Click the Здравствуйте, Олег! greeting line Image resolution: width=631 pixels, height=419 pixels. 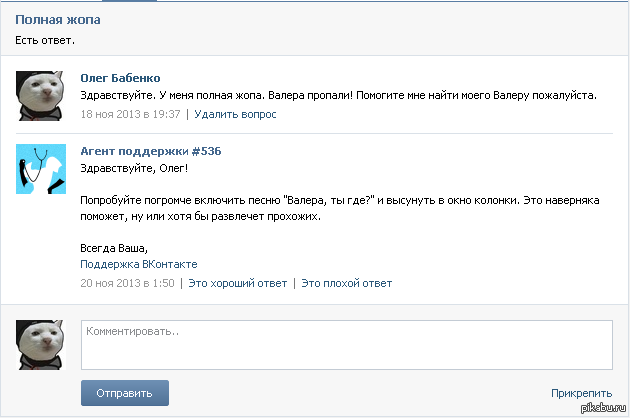pos(123,168)
